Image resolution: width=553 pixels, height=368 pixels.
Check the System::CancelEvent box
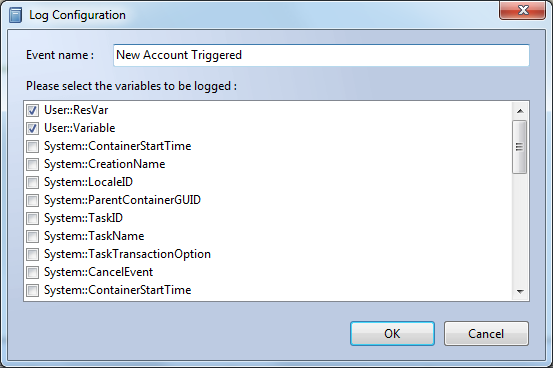[32, 272]
